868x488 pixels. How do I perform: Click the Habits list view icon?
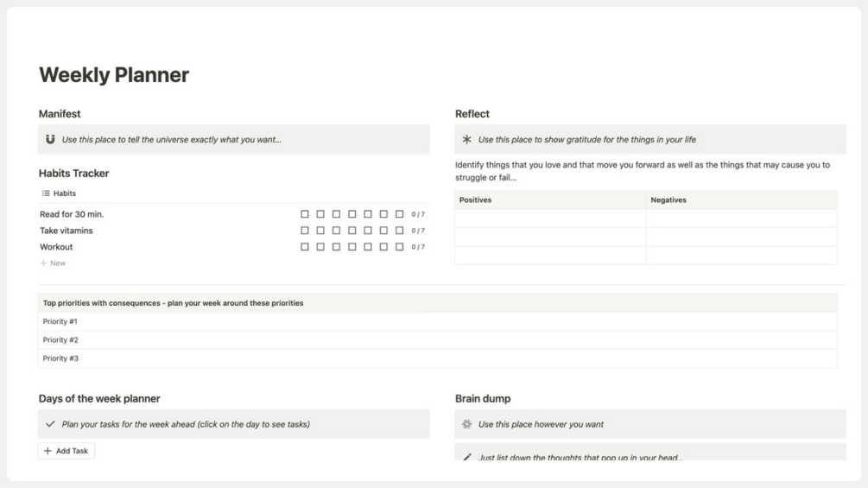pos(46,193)
